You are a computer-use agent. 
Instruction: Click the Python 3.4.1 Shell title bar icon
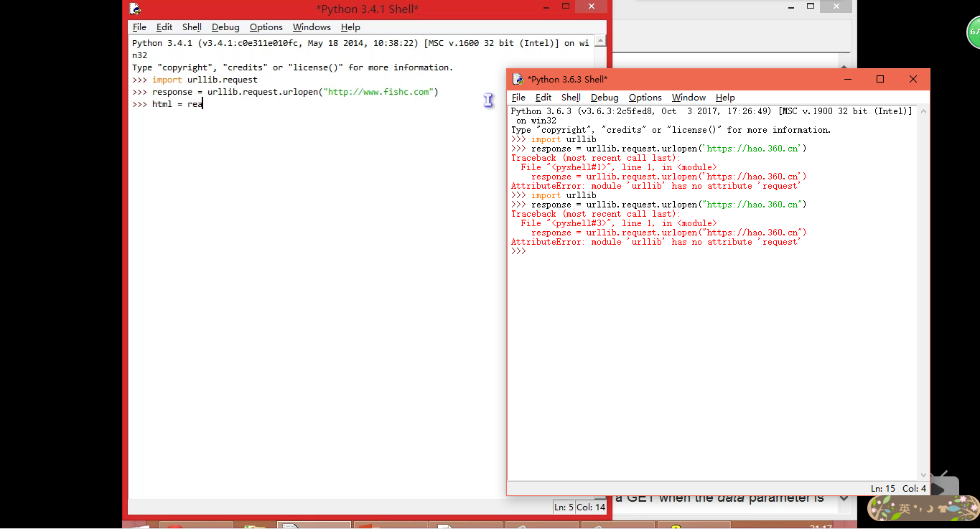tap(135, 9)
